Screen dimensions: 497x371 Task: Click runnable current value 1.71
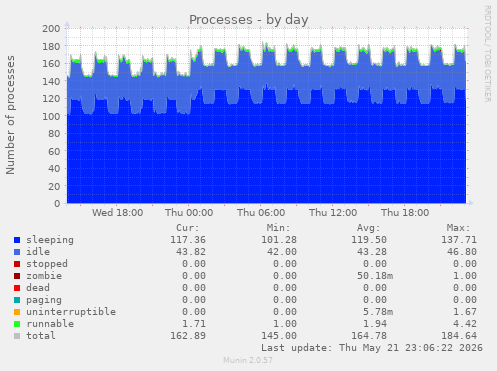(x=194, y=324)
